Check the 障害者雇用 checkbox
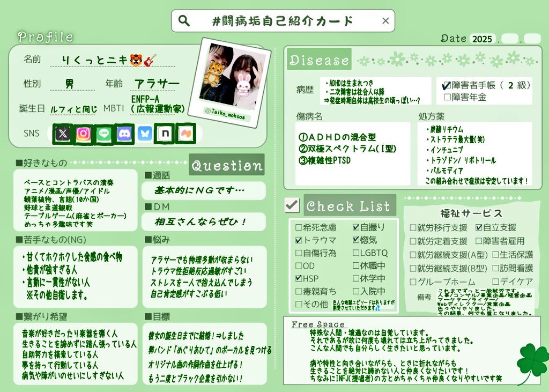This screenshot has width=549, height=392. [x=479, y=241]
